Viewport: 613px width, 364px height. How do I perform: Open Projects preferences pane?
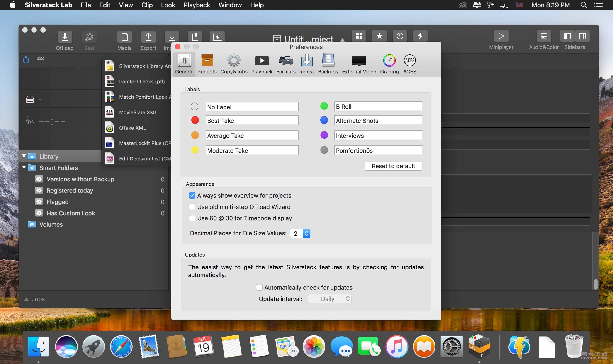point(207,64)
